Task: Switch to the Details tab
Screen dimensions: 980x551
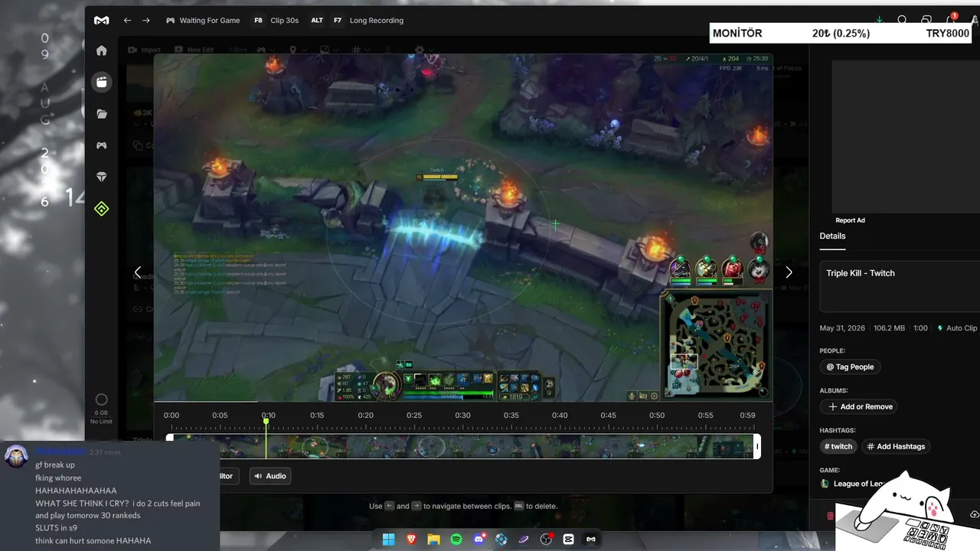Action: [x=832, y=236]
